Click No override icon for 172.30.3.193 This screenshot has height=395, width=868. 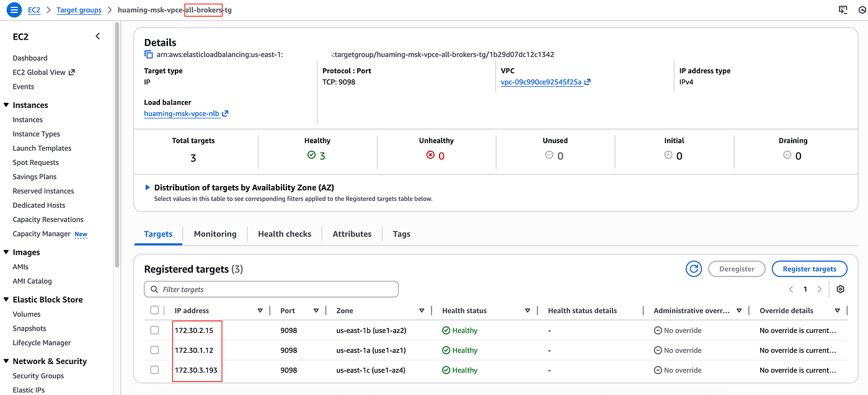[658, 370]
